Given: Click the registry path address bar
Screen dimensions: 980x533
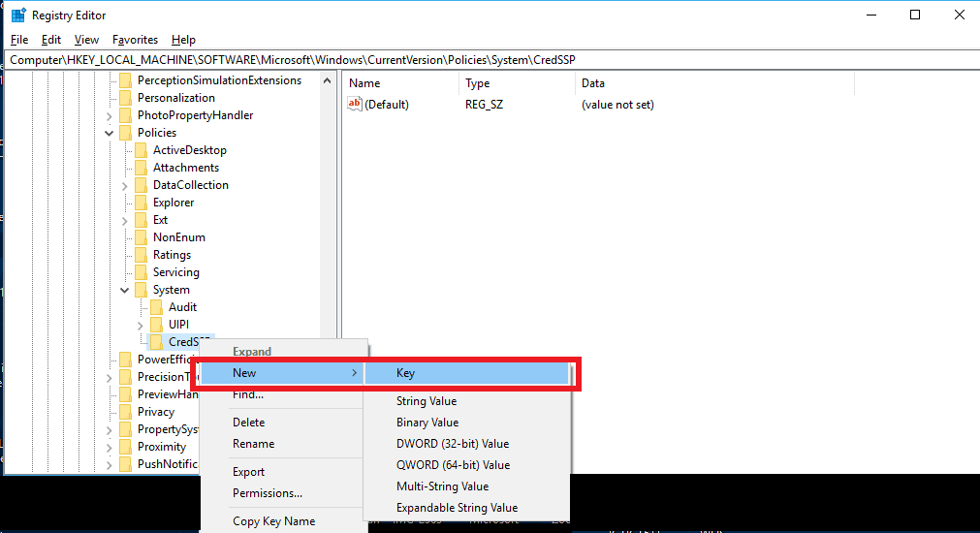Looking at the screenshot, I should (x=491, y=60).
